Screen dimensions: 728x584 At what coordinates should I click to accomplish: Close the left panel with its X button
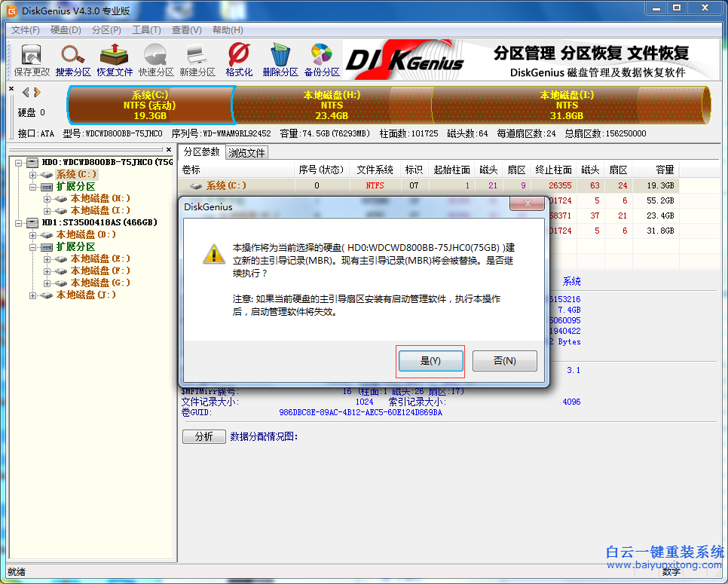tap(170, 148)
